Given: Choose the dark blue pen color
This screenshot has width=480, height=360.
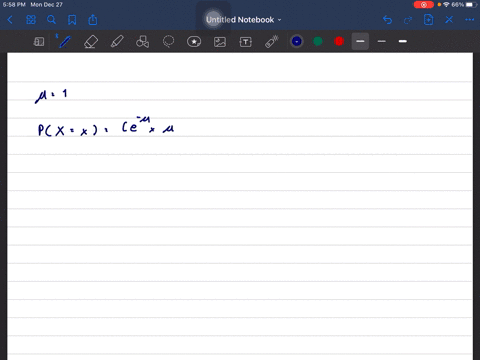Looking at the screenshot, I should 297,41.
